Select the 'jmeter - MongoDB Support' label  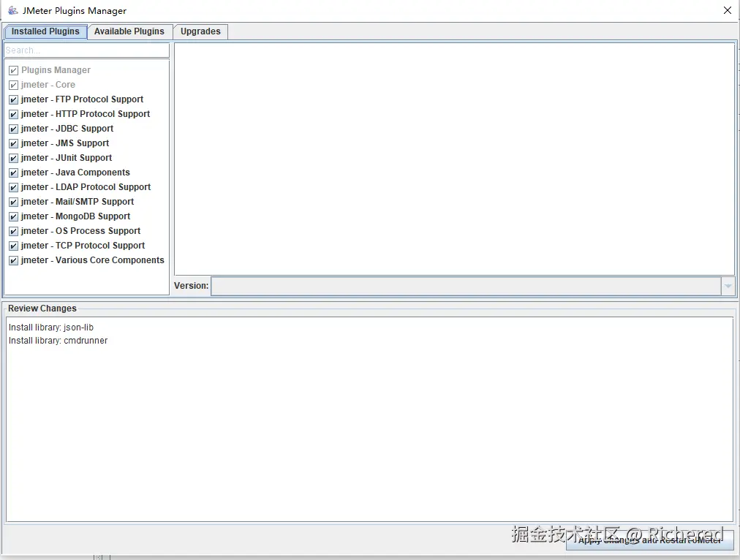point(75,216)
